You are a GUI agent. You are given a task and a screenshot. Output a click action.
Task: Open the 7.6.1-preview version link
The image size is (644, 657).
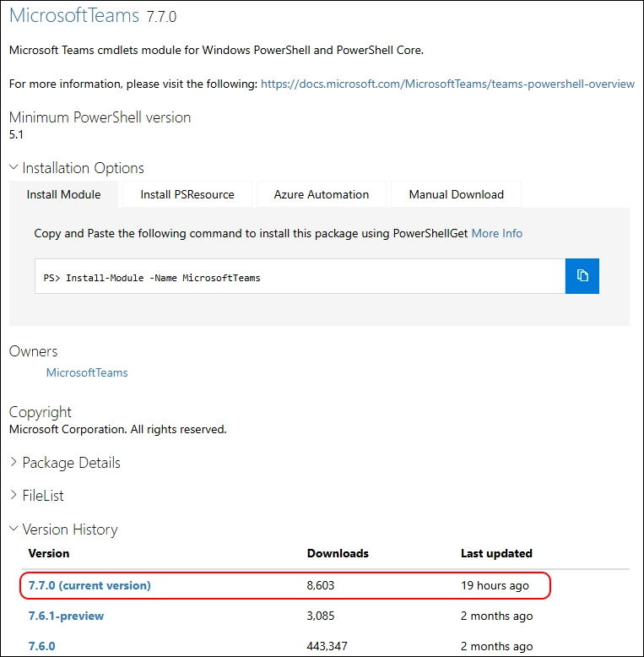coord(66,616)
